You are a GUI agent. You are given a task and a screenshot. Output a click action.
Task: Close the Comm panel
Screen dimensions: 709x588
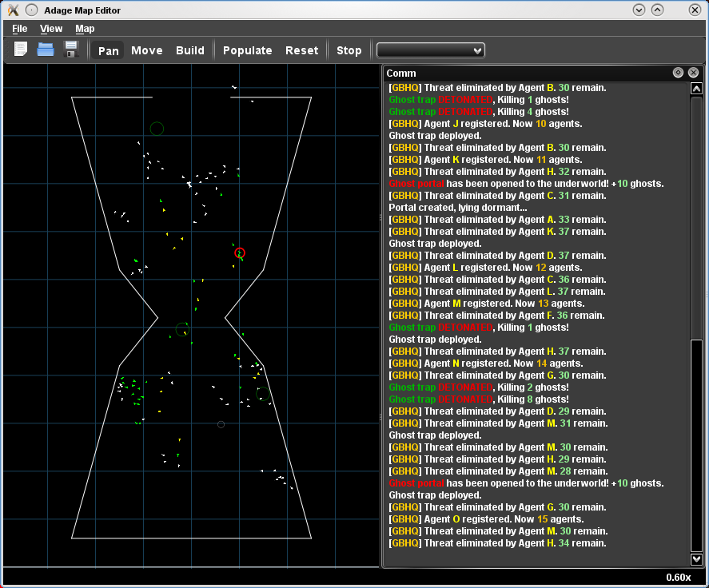coord(693,73)
